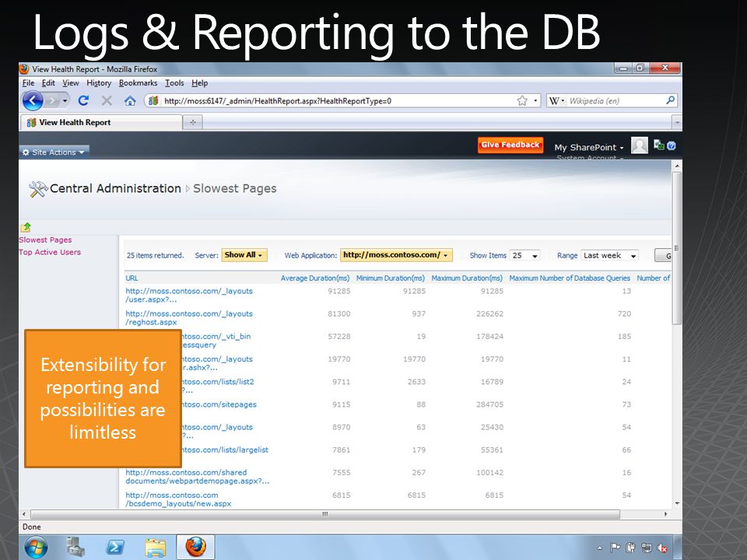747x560 pixels.
Task: Click the Central Administration breadcrumb link
Action: tap(115, 188)
